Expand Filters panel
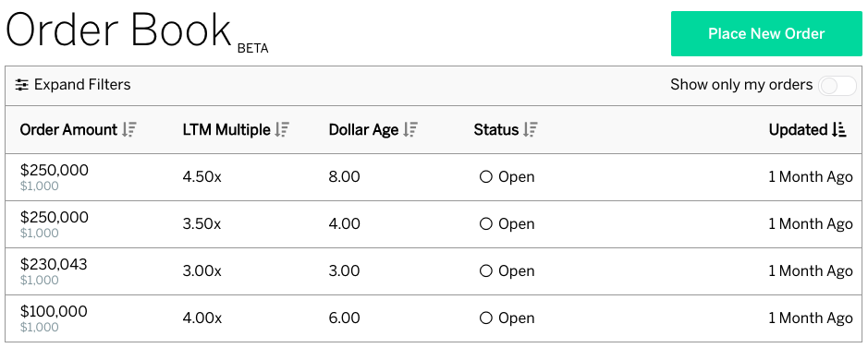868x348 pixels. coord(73,85)
